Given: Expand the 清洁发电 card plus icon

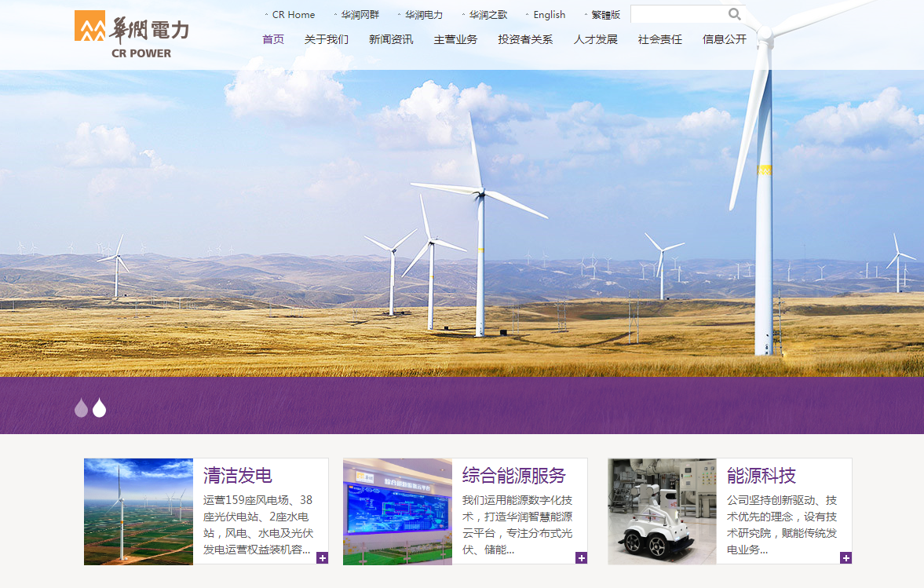Looking at the screenshot, I should pos(322,558).
